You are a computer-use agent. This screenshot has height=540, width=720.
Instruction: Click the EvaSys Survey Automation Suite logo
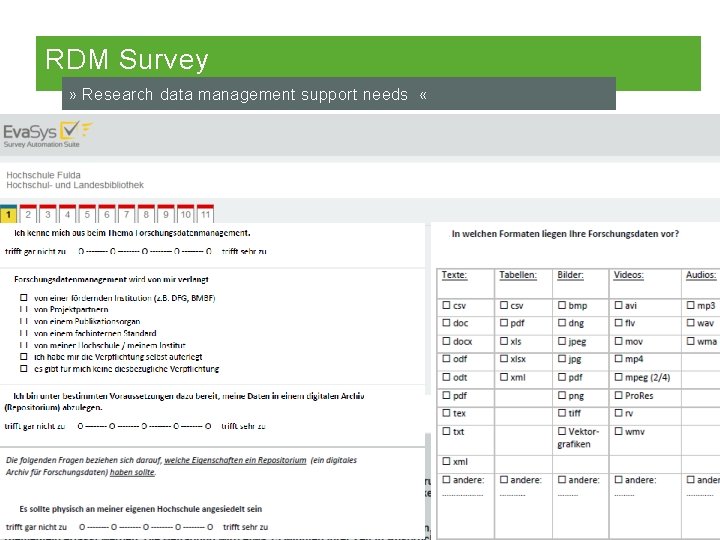coord(48,135)
